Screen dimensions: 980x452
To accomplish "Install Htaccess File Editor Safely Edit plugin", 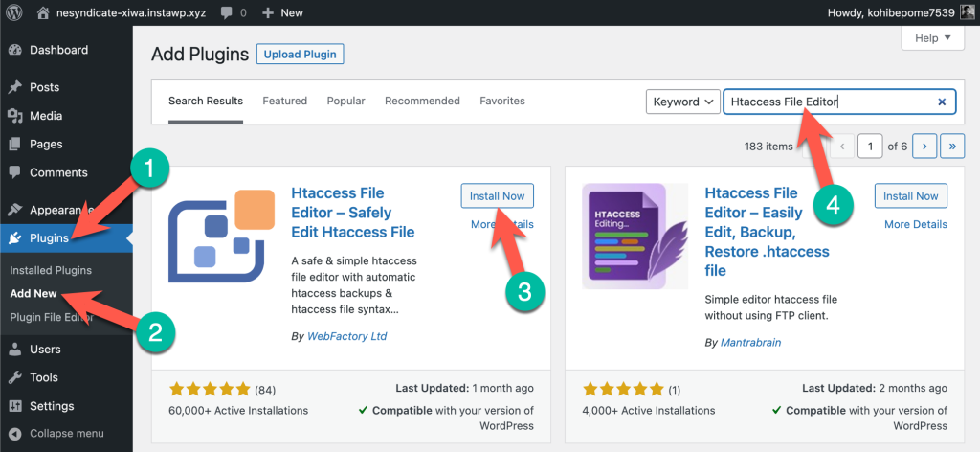I will [498, 195].
